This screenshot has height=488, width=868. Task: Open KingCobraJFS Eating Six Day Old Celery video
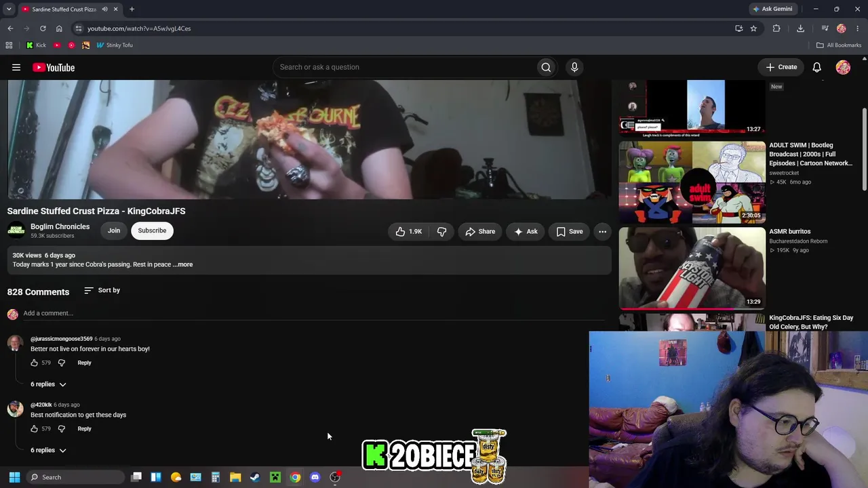pyautogui.click(x=811, y=322)
